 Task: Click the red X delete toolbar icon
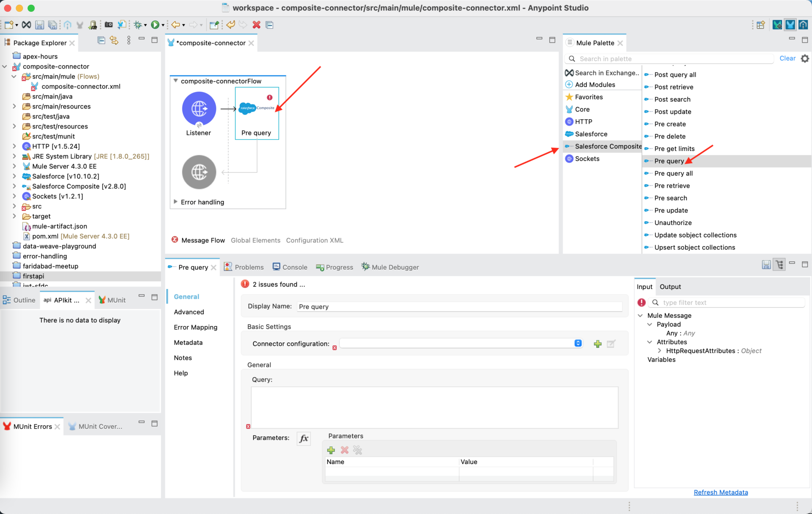(x=256, y=25)
